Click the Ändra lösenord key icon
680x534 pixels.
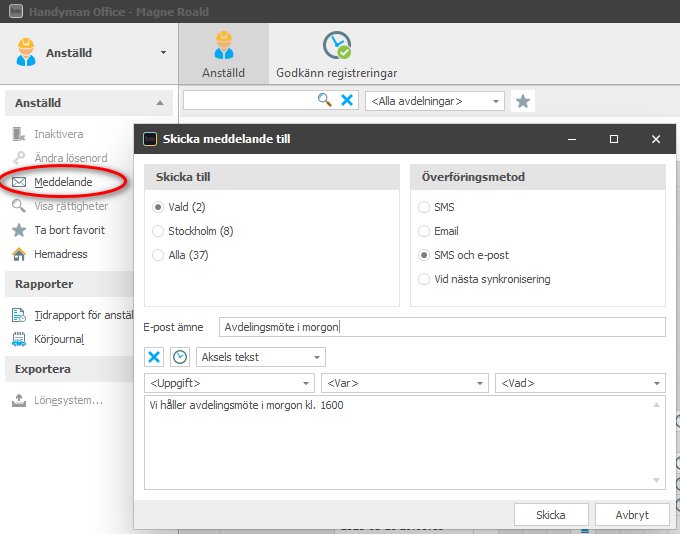coord(19,158)
